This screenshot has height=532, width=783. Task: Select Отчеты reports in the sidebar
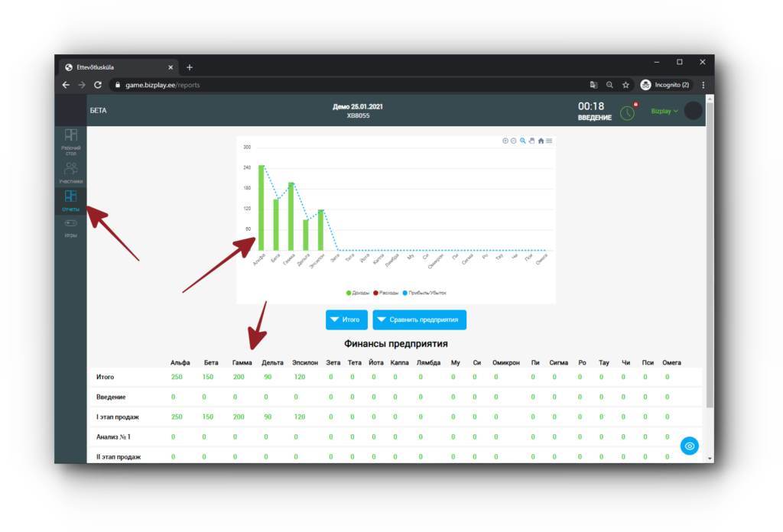pyautogui.click(x=70, y=200)
